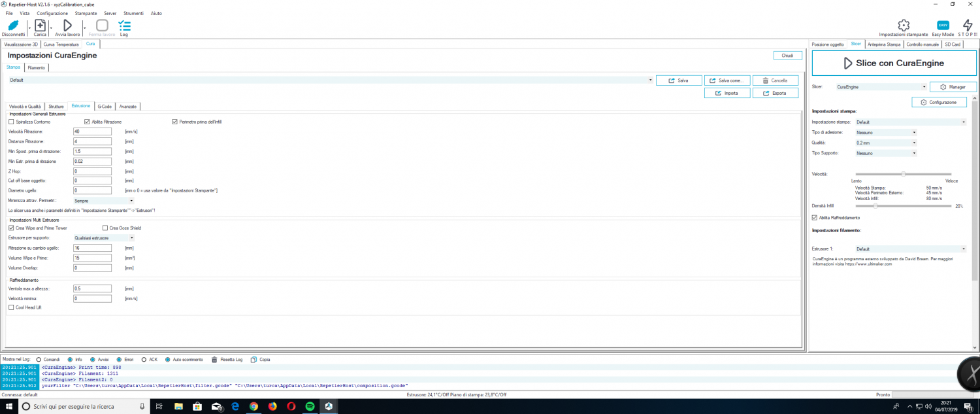This screenshot has width=980, height=414.
Task: Enable the Spiralizza Contorno checkbox
Action: coord(11,122)
